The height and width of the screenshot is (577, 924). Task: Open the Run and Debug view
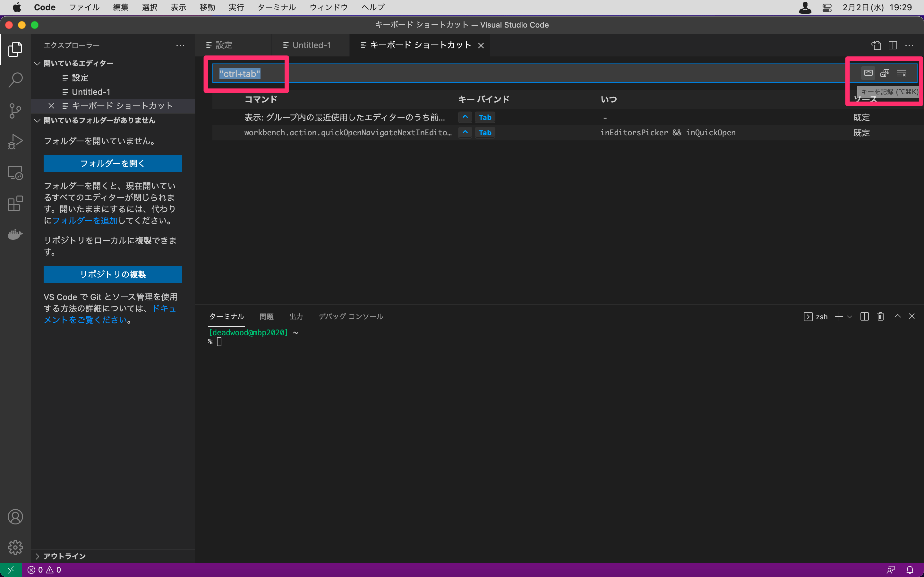pyautogui.click(x=15, y=141)
